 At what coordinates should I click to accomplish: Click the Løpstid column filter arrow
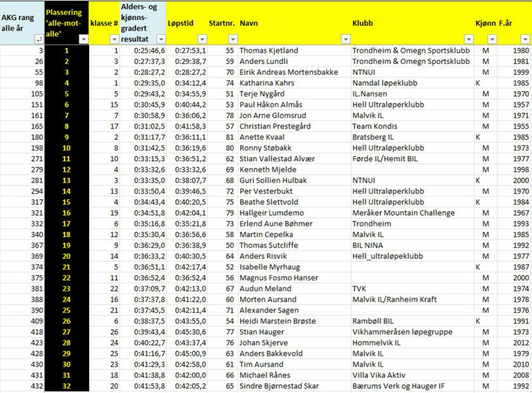pyautogui.click(x=202, y=39)
